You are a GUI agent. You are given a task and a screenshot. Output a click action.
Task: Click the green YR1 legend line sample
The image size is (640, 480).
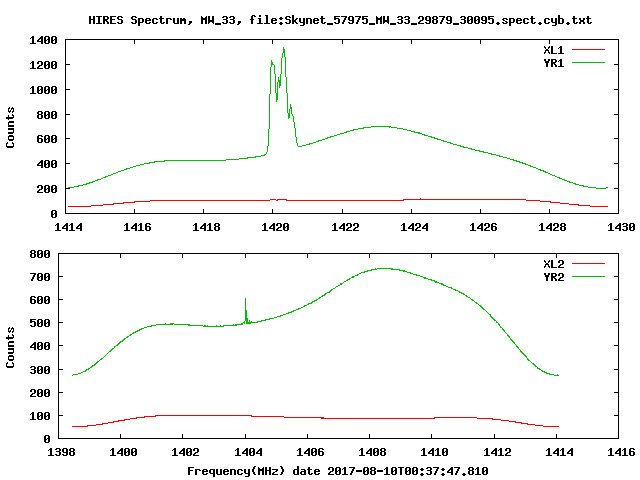588,63
